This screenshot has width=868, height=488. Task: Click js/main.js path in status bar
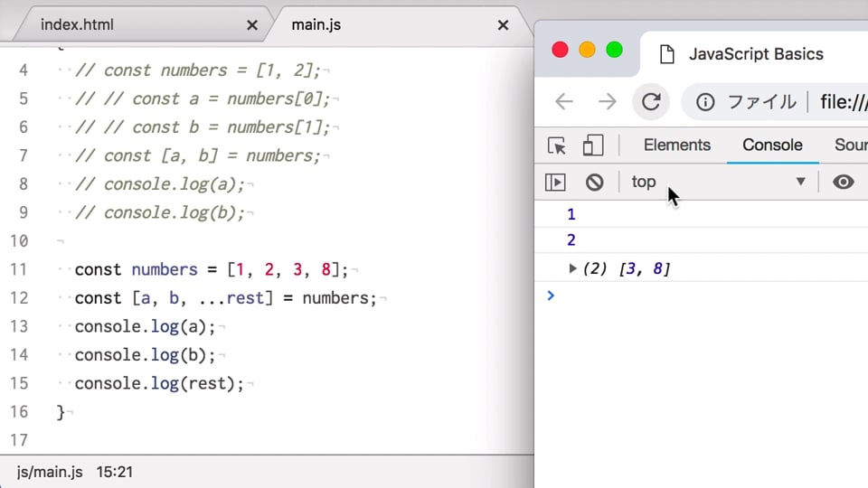(50, 472)
